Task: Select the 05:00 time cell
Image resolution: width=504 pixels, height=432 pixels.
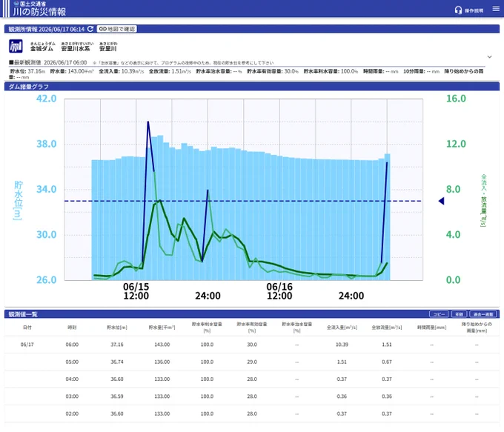Action: click(x=72, y=362)
